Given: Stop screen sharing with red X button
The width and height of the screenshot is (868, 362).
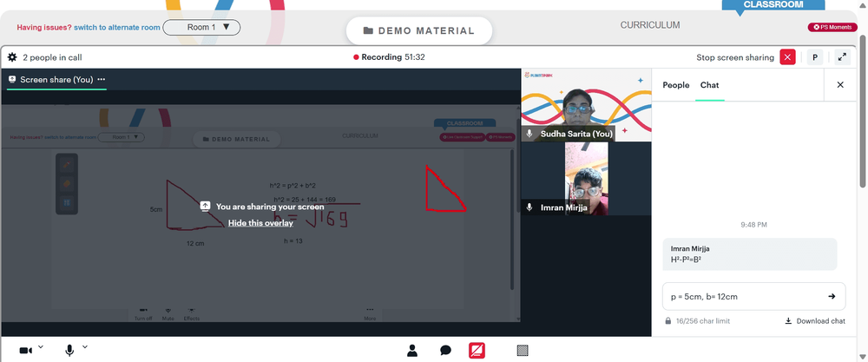Looking at the screenshot, I should pyautogui.click(x=787, y=57).
